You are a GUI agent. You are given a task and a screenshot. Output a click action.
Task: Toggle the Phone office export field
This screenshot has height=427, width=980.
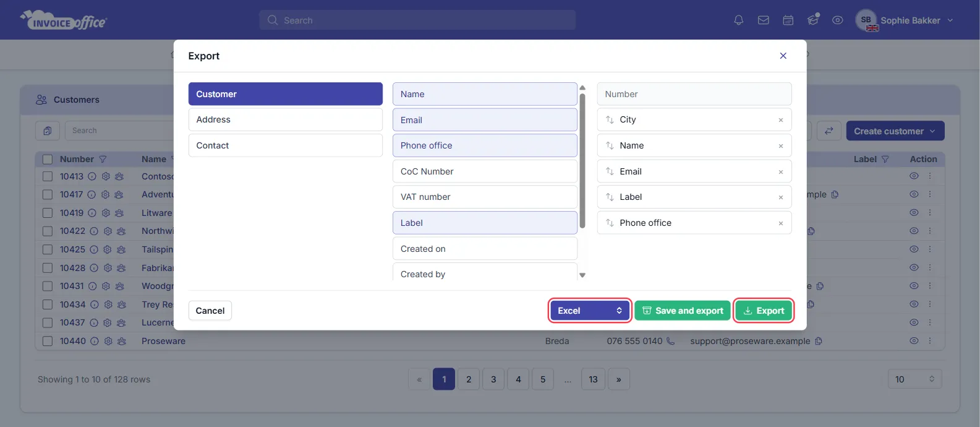click(x=485, y=145)
